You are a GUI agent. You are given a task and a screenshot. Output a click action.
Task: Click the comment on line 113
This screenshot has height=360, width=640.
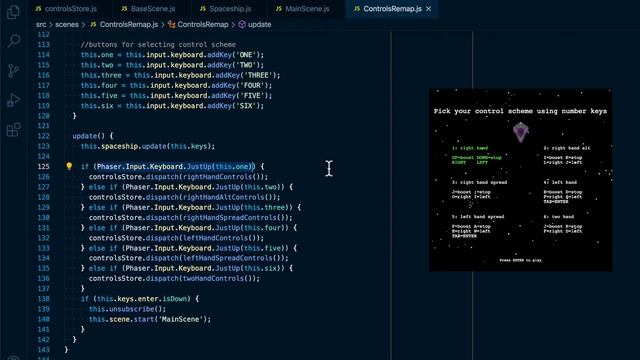click(x=158, y=44)
